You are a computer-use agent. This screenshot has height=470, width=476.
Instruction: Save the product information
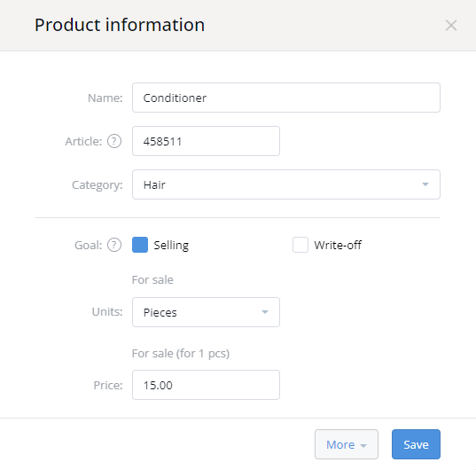coord(416,444)
